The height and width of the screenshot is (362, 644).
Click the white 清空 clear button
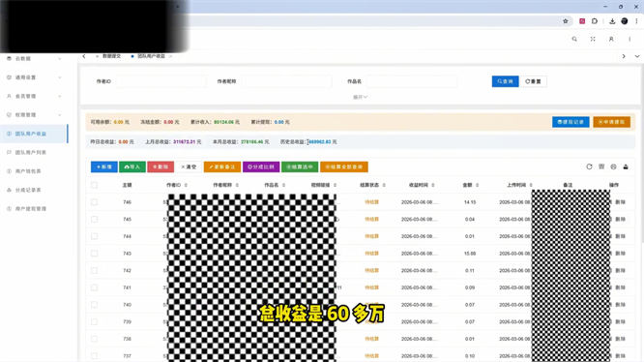pyautogui.click(x=189, y=166)
